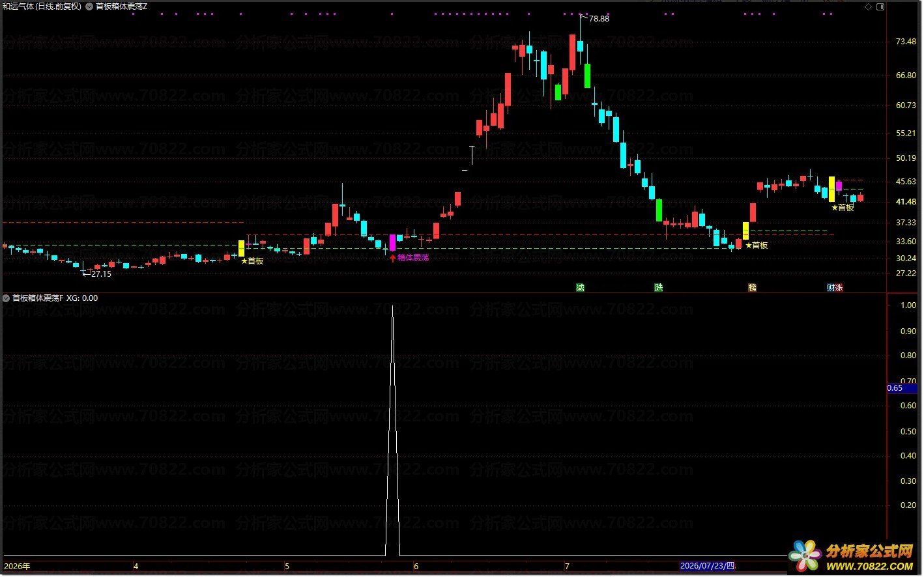924x577 pixels.
Task: Expand the 首板箱体震荡F sub-chart dropdown arrow
Action: [x=7, y=298]
